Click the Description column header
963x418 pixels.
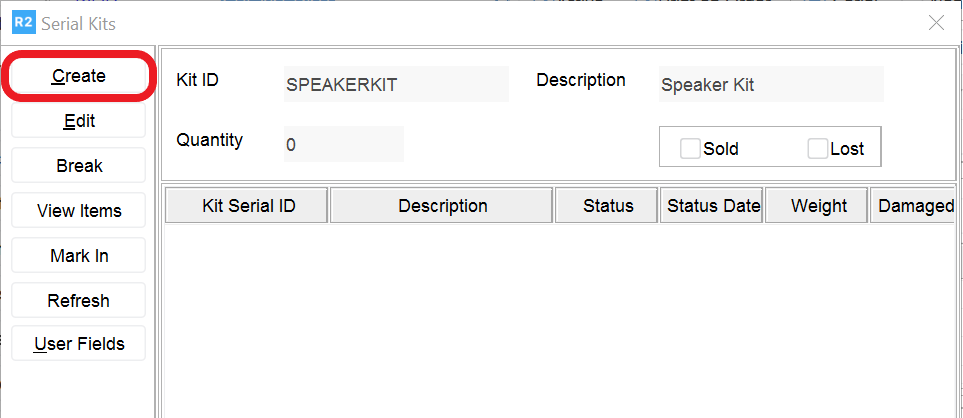pos(442,206)
